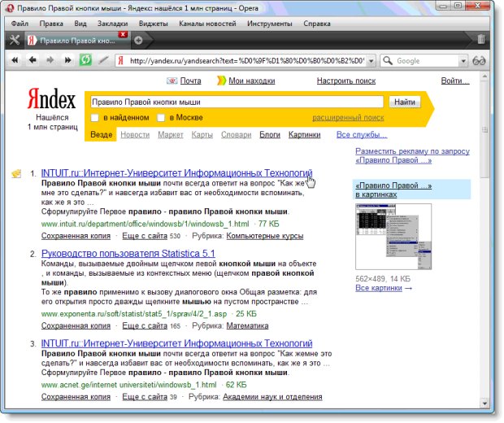
Task: Click the image search result thumbnail
Action: [393, 237]
